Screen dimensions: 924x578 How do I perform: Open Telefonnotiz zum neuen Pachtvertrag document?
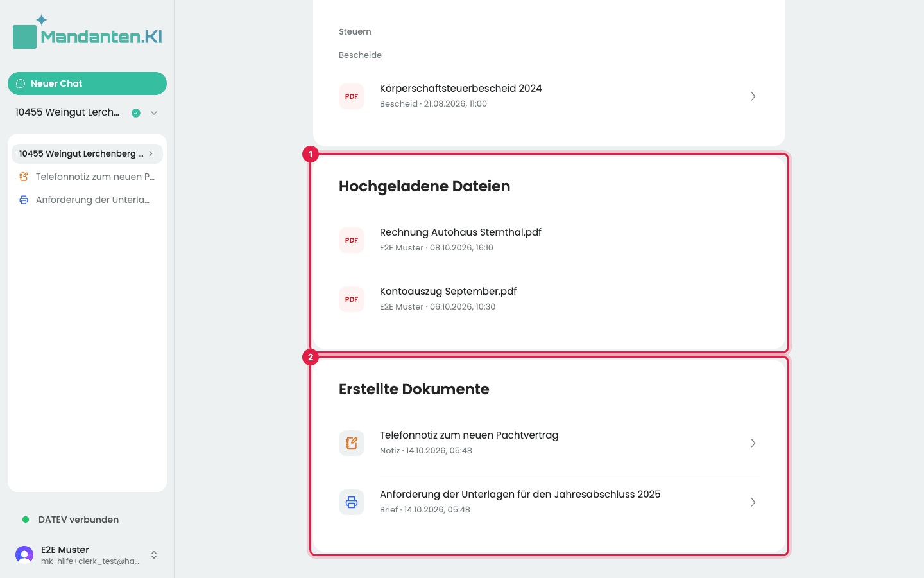[549, 443]
